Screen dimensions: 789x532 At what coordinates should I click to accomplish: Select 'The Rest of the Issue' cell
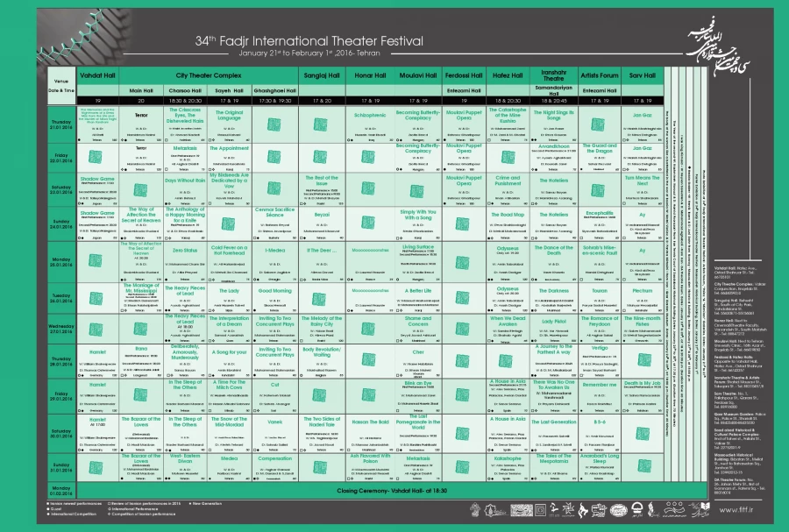tap(322, 189)
